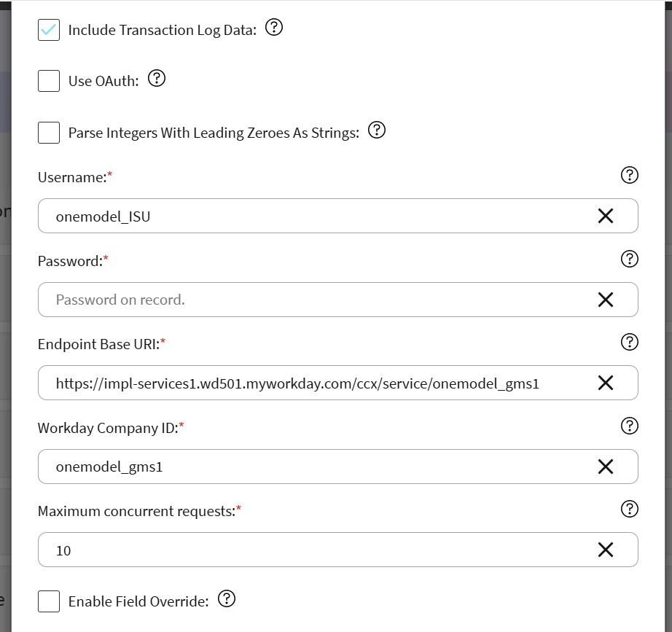Show help icon next to Use OAuth
Viewport: 672px width, 632px height.
(157, 79)
